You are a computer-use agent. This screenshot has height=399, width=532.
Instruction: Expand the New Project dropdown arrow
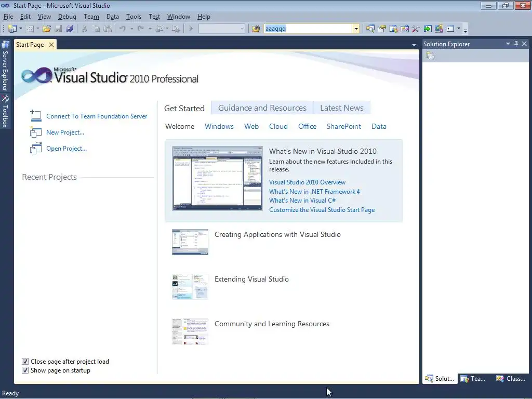click(x=21, y=29)
